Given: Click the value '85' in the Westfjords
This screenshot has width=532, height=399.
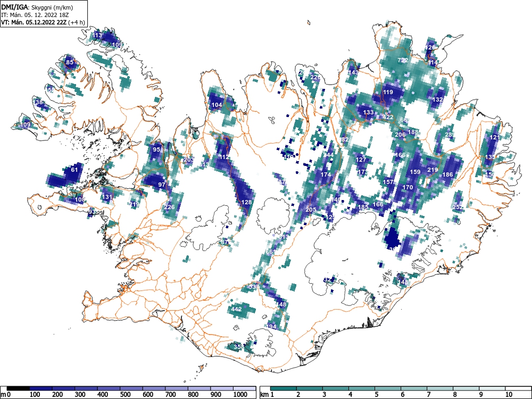Looking at the screenshot, I should (x=70, y=62).
